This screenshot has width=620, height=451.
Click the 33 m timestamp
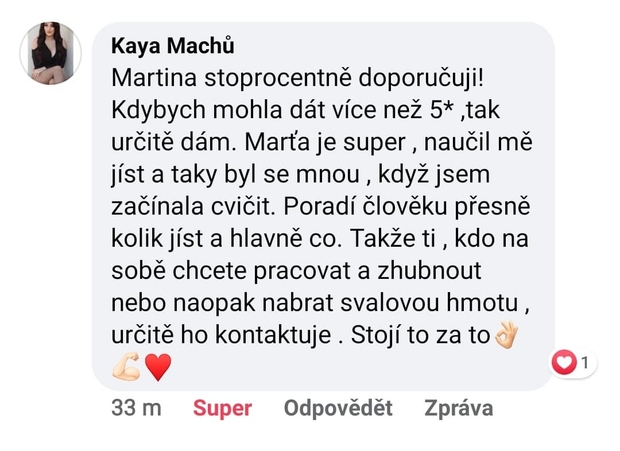coord(136,408)
